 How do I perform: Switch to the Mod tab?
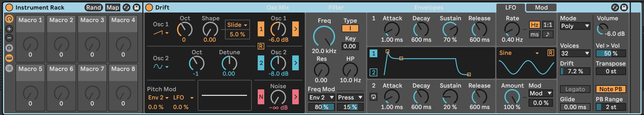[x=541, y=7]
